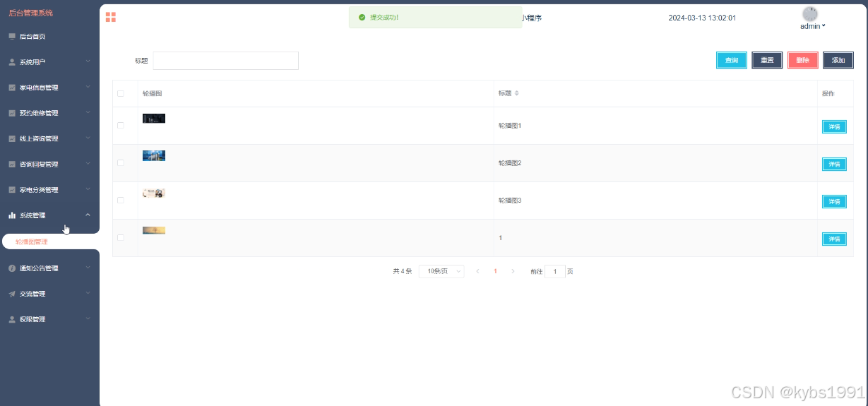This screenshot has height=406, width=868.
Task: Click the 共 4 条 total count text
Action: pos(402,271)
